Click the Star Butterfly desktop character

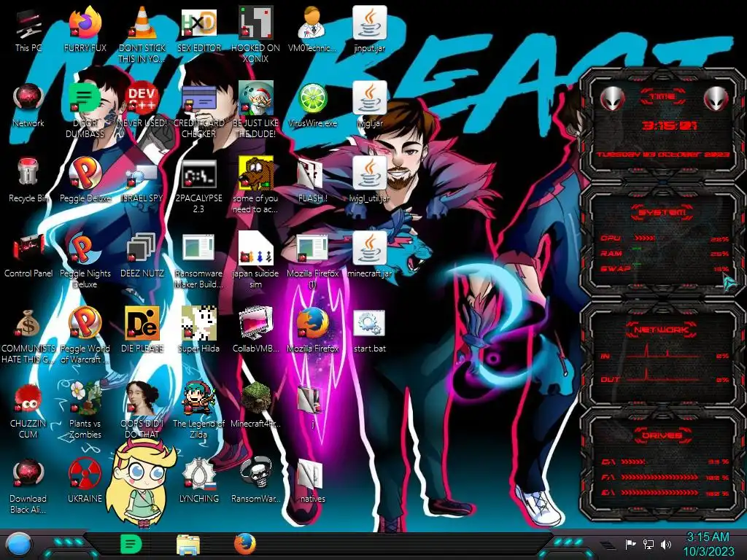(x=142, y=483)
